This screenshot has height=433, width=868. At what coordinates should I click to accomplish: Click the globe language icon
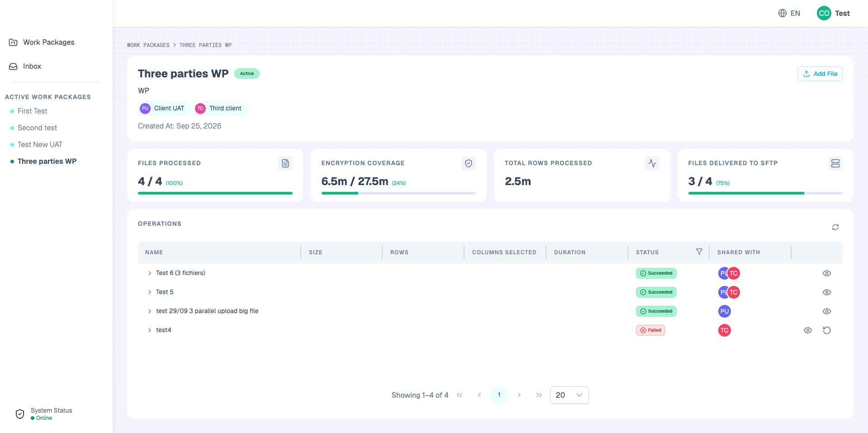pos(783,13)
